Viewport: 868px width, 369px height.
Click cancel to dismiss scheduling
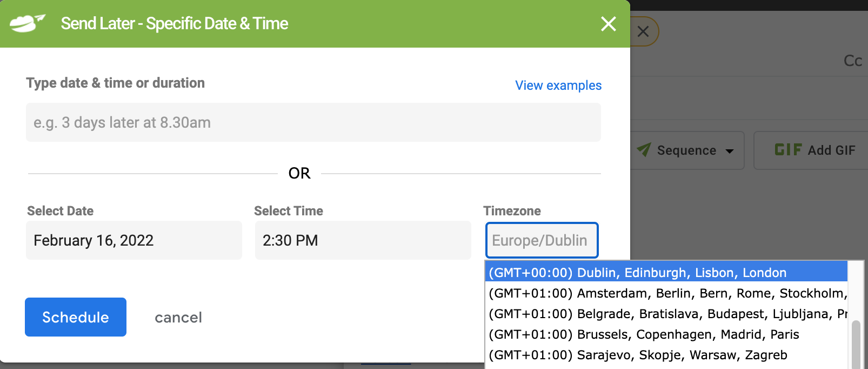coord(178,318)
